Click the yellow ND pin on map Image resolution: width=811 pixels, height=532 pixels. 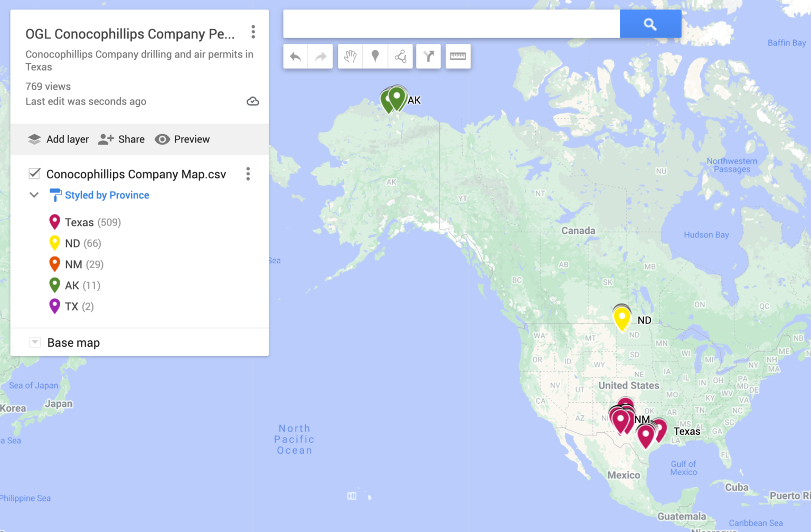pyautogui.click(x=622, y=318)
